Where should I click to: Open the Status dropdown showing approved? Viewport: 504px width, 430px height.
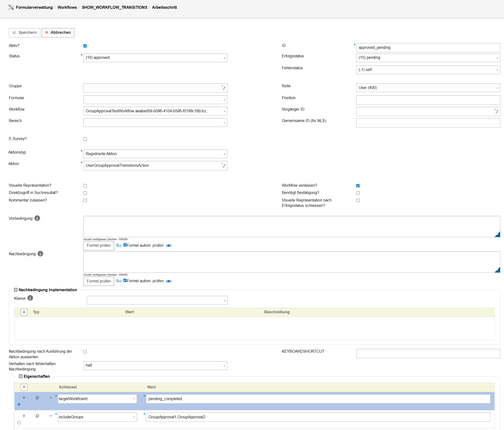[155, 58]
